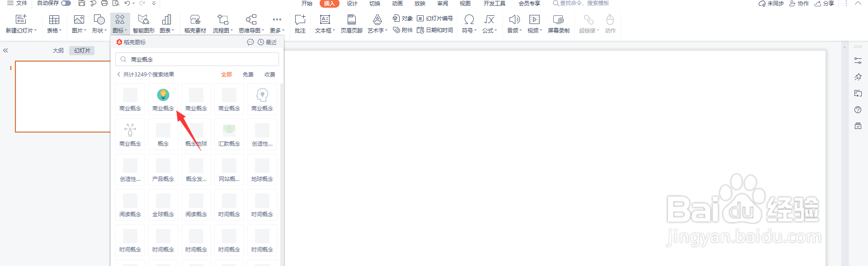Insert 幻灯片编号 slide number
Screen dimensions: 868x266
[x=435, y=19]
